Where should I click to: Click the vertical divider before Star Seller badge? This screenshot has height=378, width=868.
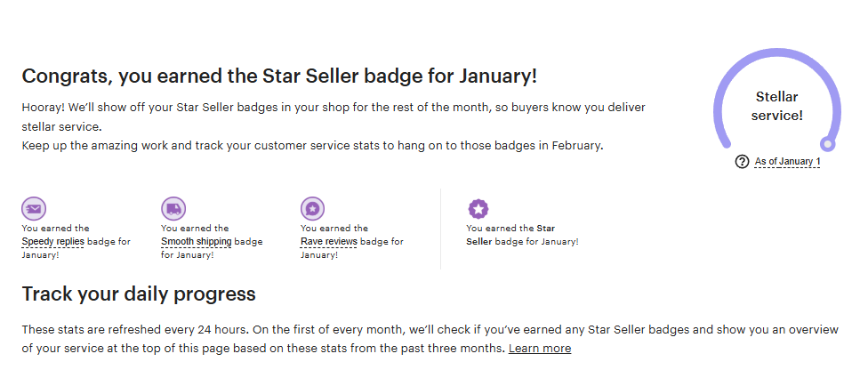pyautogui.click(x=440, y=229)
